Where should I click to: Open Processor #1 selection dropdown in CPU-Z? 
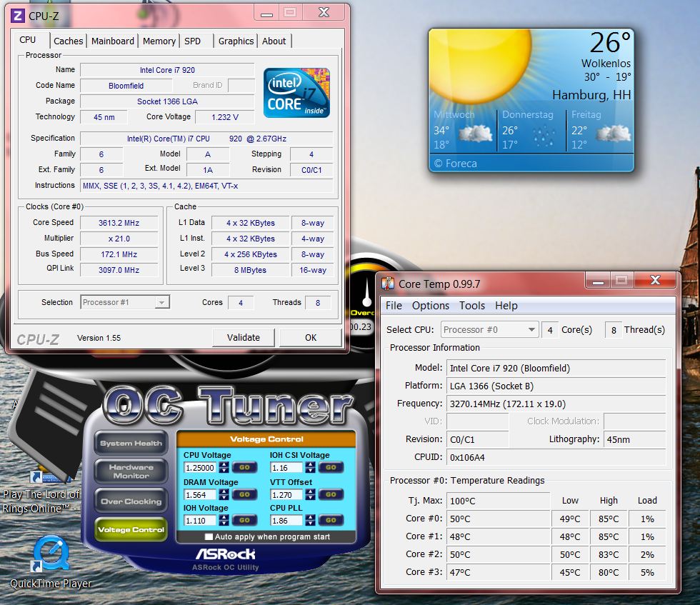click(125, 302)
